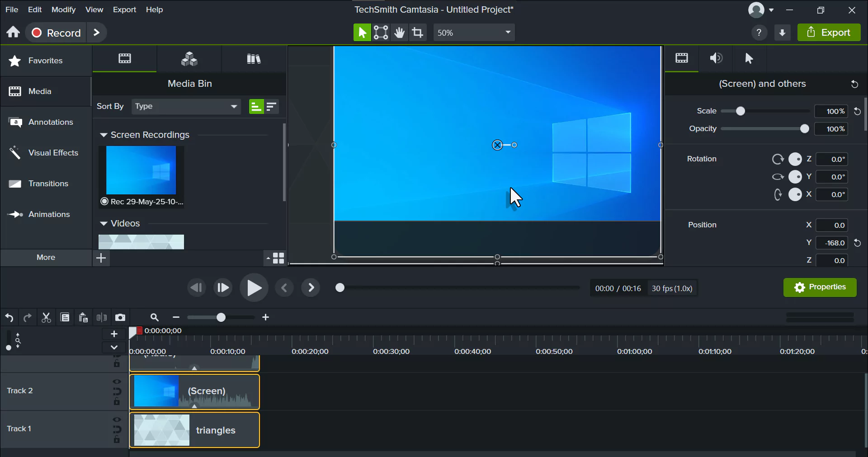Zoom out the timeline with minus
868x457 pixels.
[176, 318]
